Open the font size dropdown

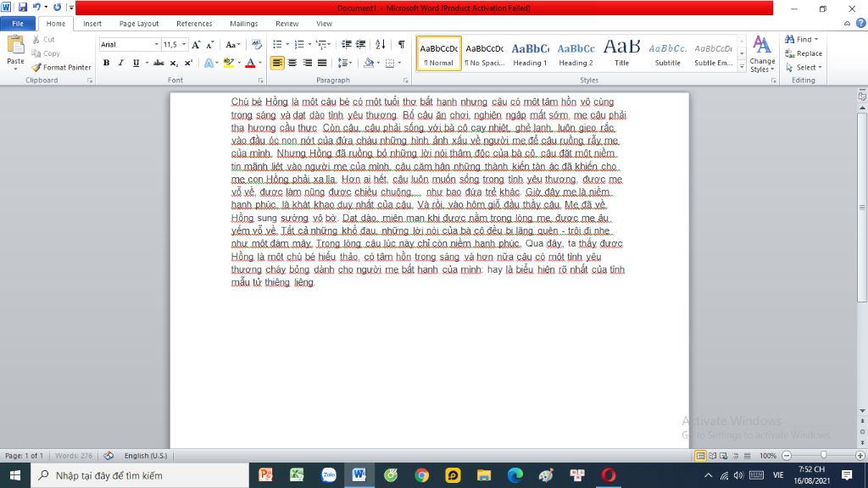[184, 44]
